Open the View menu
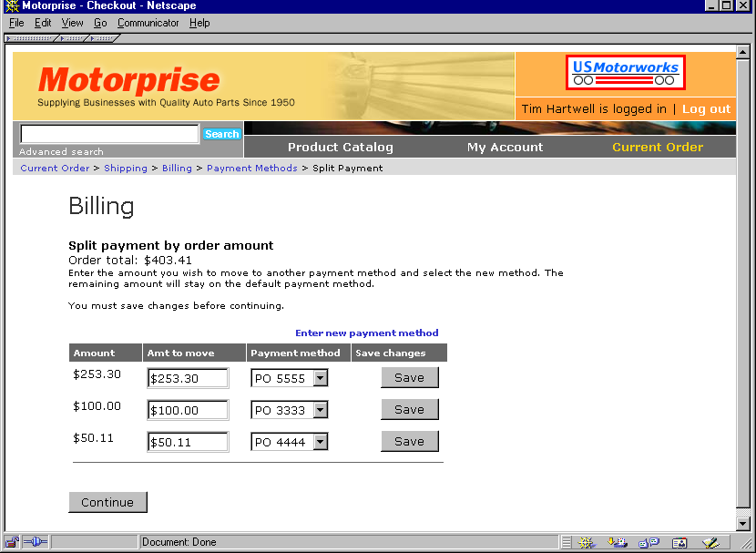The image size is (756, 553). tap(72, 23)
